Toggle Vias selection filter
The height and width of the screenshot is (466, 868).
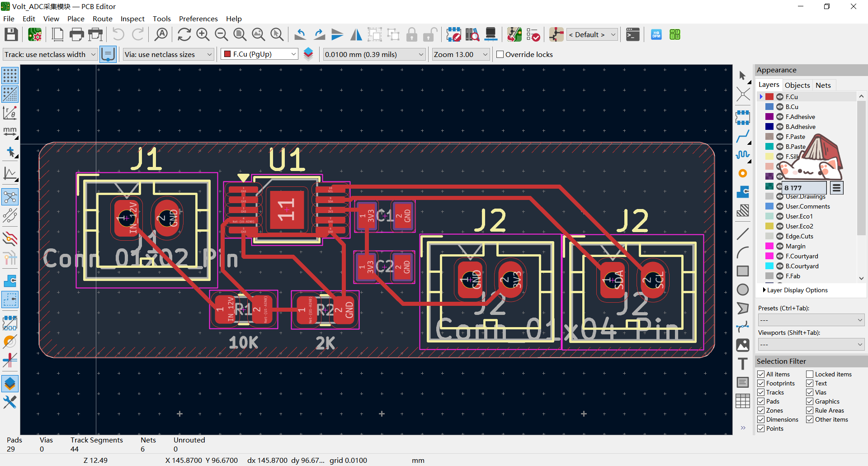tap(810, 392)
